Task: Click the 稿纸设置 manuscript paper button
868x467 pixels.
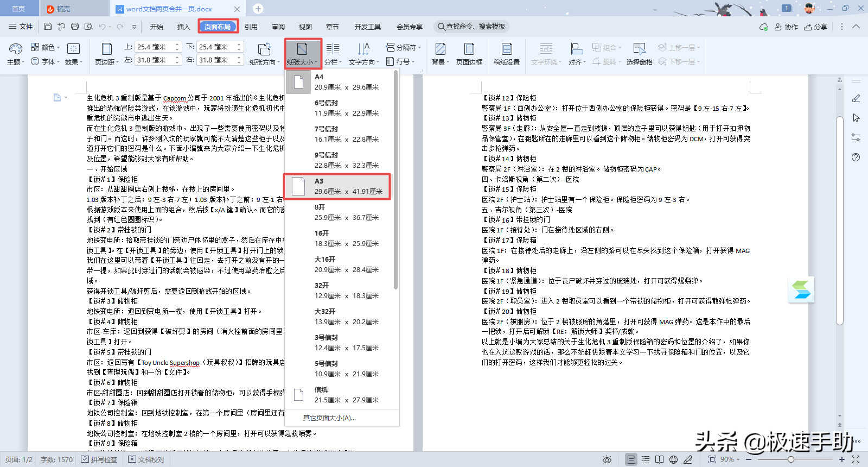Action: (x=507, y=54)
